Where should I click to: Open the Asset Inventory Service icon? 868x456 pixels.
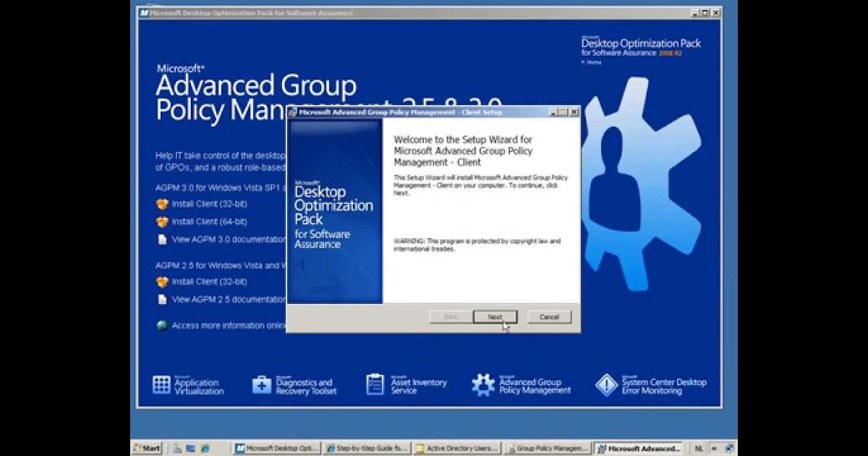click(x=375, y=384)
